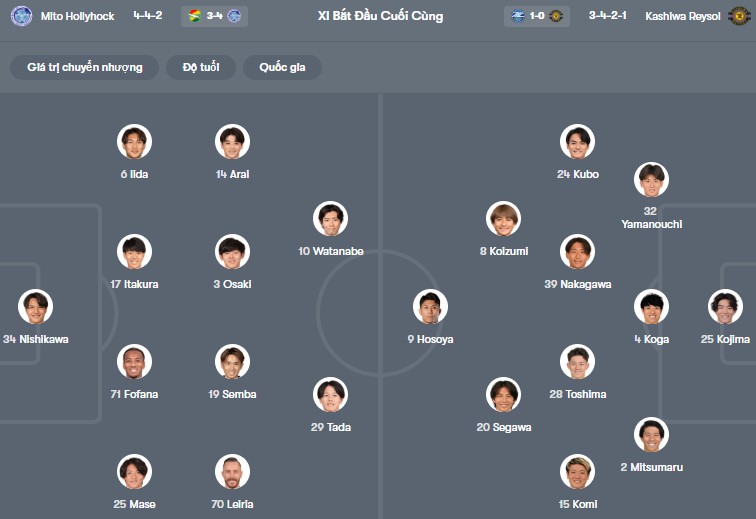Click the Kashiwa Reysol team name

pos(683,16)
